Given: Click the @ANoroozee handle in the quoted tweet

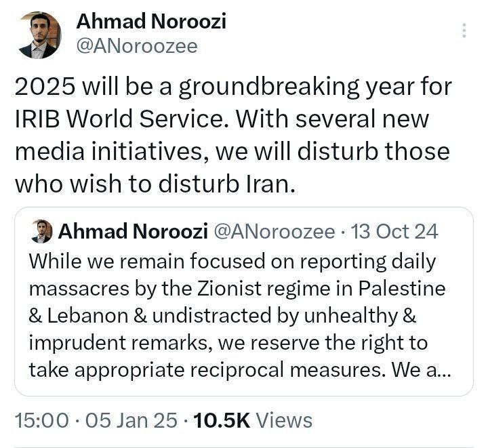Looking at the screenshot, I should (274, 232).
